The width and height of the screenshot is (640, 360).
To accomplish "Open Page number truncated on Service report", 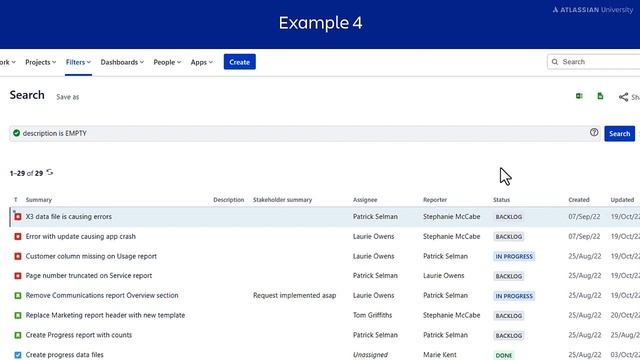I will [89, 276].
